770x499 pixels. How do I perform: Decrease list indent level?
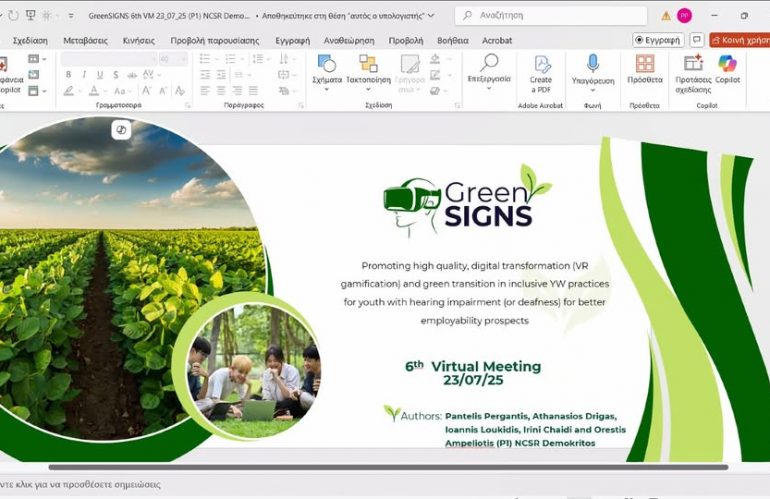tap(205, 75)
